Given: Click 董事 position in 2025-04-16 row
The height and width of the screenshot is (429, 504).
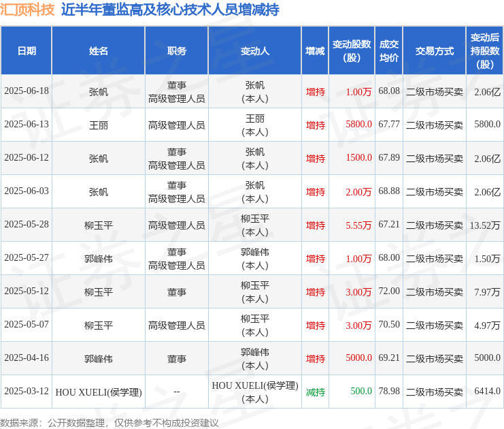Looking at the screenshot, I should [176, 359].
